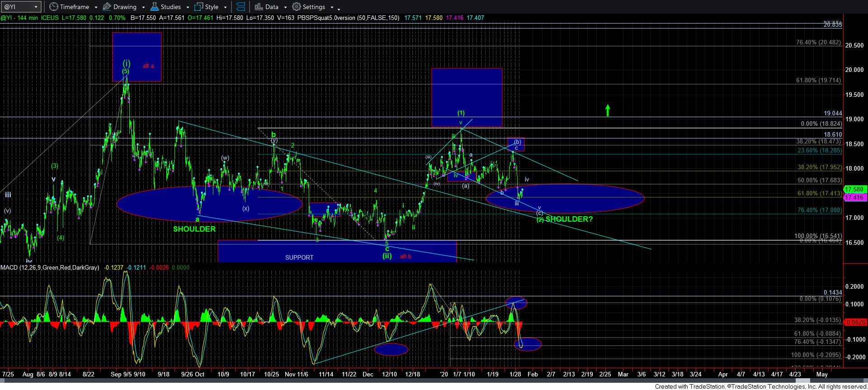Image resolution: width=868 pixels, height=390 pixels.
Task: Click the green 'SHOULDER?' label
Action: [x=569, y=219]
